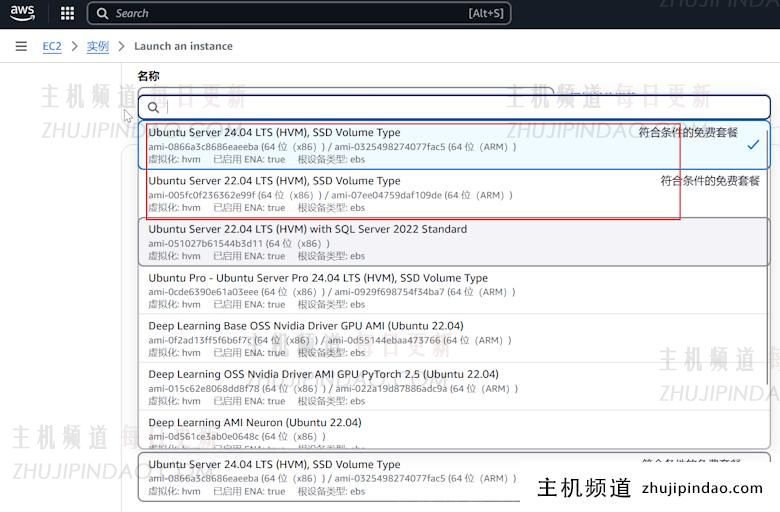Select Ubuntu Server 22.04 LTS SSD Volume Type
This screenshot has height=512, width=780.
pos(454,194)
